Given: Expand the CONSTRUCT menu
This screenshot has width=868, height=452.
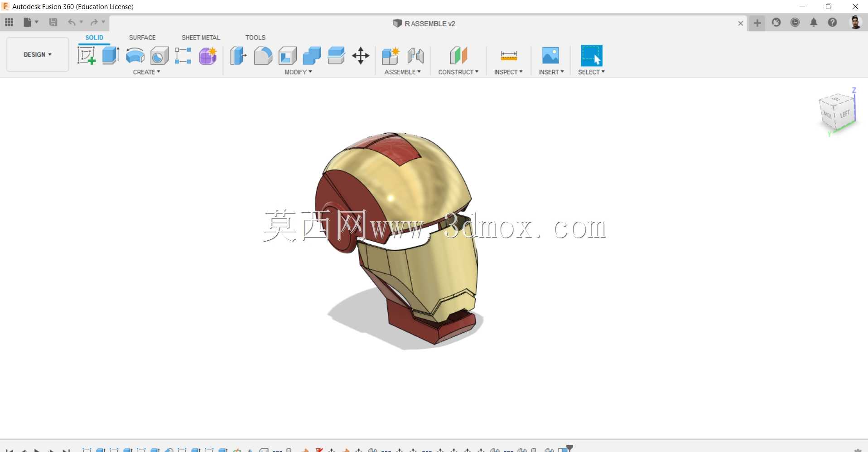Looking at the screenshot, I should tap(458, 72).
